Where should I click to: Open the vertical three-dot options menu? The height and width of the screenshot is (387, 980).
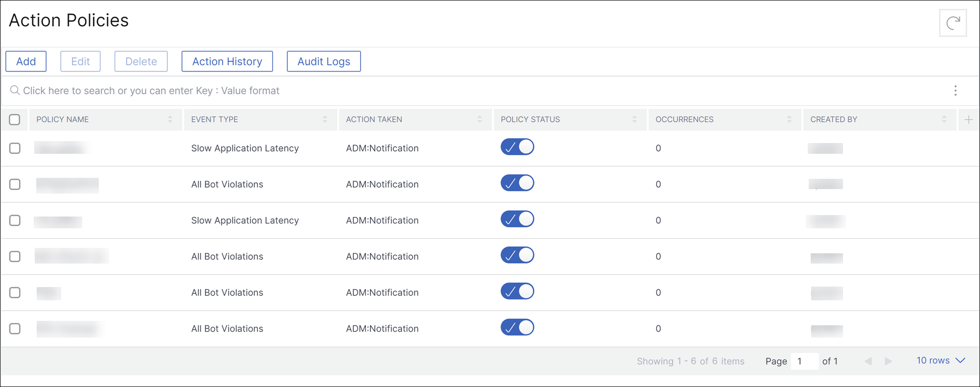pos(955,91)
